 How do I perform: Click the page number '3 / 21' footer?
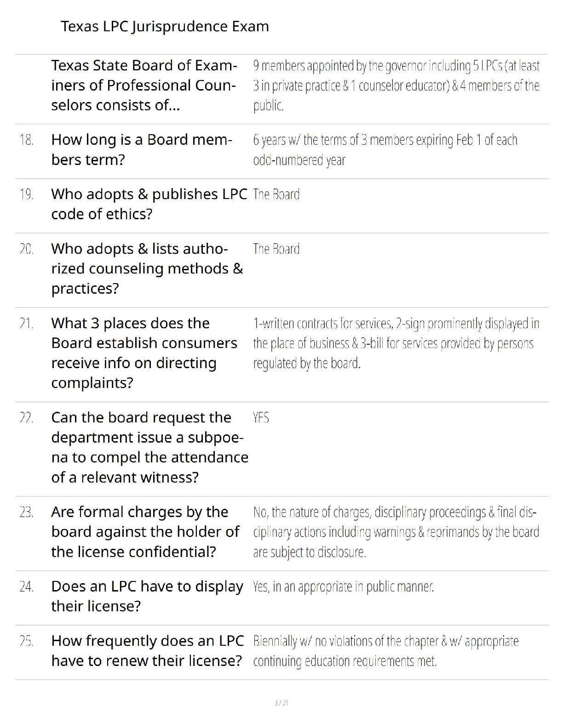coord(281,703)
